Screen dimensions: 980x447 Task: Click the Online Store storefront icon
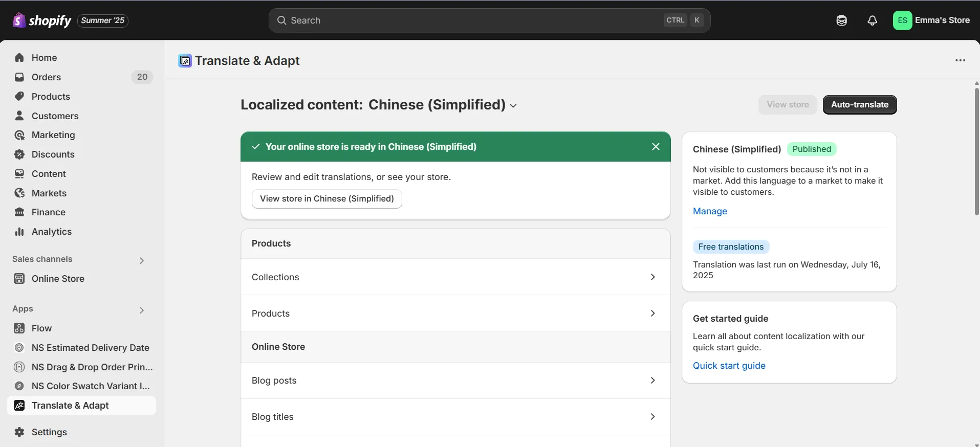19,279
